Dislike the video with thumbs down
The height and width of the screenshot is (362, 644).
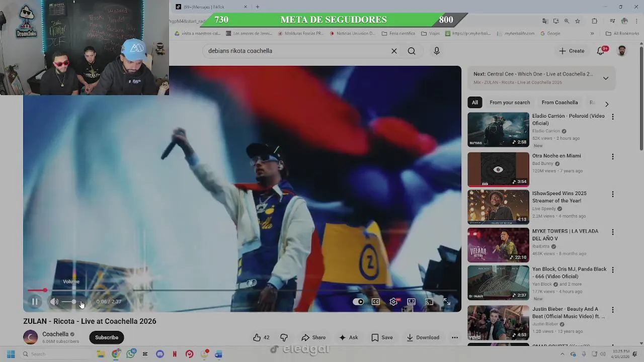click(x=284, y=337)
